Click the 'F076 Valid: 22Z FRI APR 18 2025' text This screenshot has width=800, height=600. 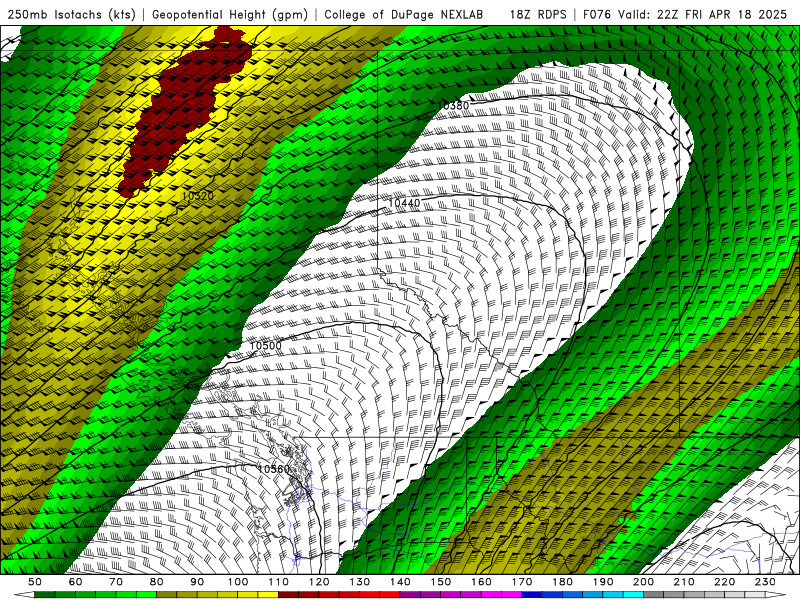pos(685,15)
